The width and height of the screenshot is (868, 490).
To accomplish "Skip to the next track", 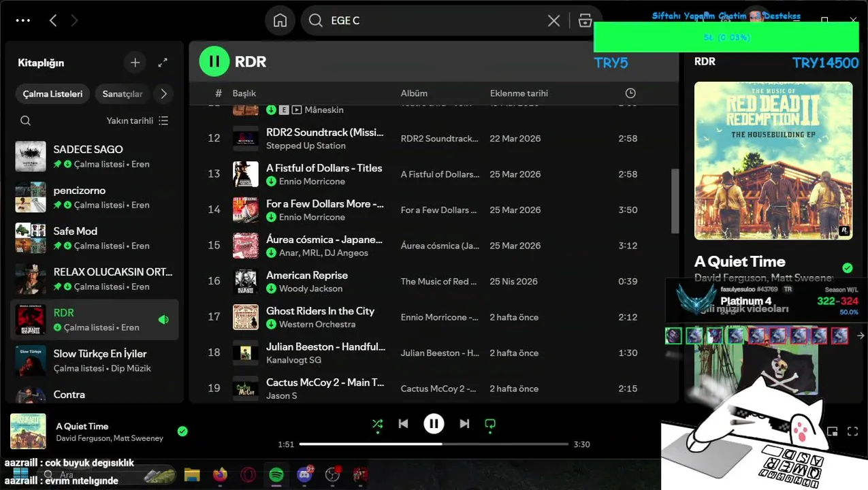I will pos(464,424).
